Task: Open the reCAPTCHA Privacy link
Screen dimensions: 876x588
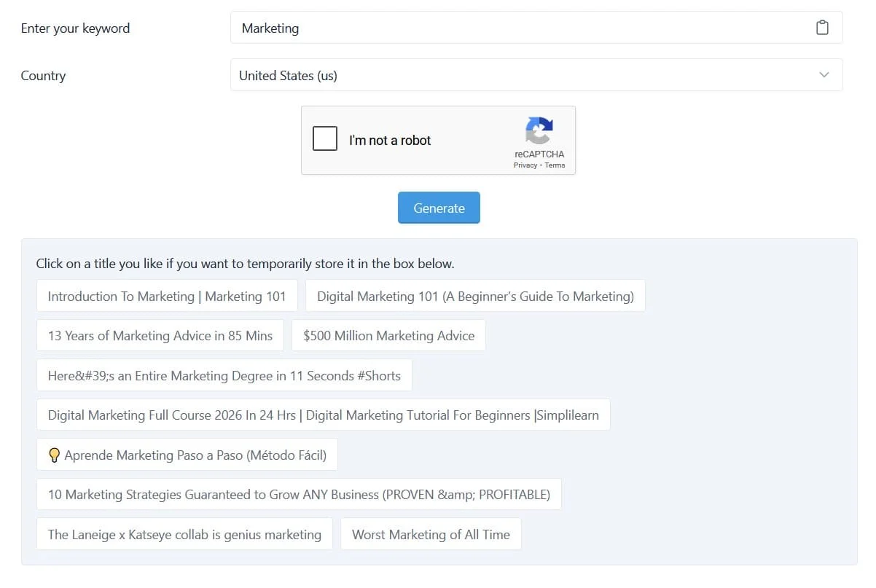Action: coord(525,165)
